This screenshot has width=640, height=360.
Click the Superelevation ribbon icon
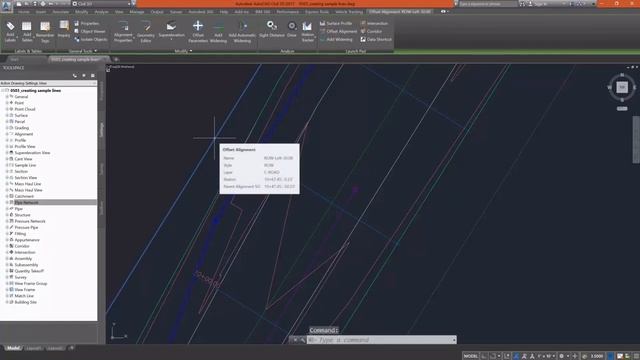pyautogui.click(x=171, y=30)
